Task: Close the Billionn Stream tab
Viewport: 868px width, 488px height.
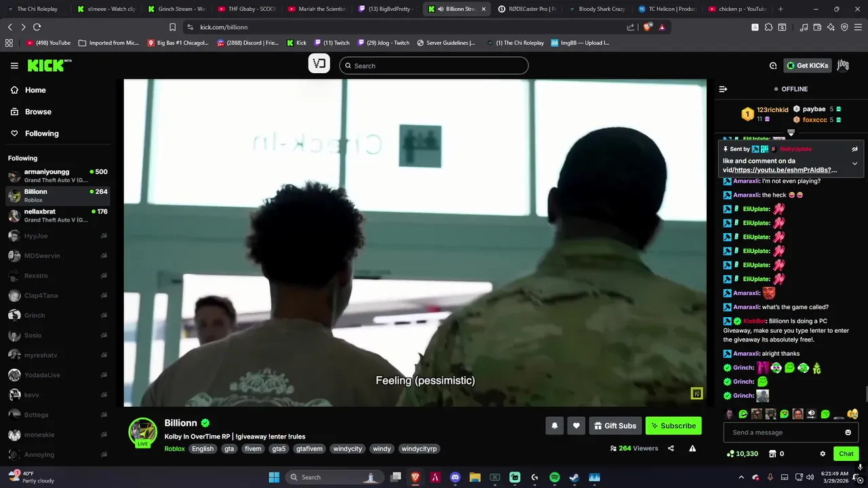Action: (484, 9)
